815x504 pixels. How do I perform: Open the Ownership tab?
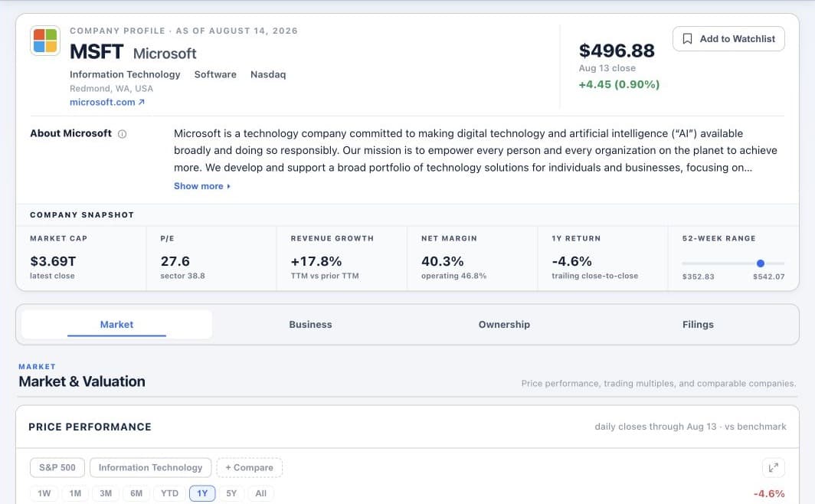point(504,324)
